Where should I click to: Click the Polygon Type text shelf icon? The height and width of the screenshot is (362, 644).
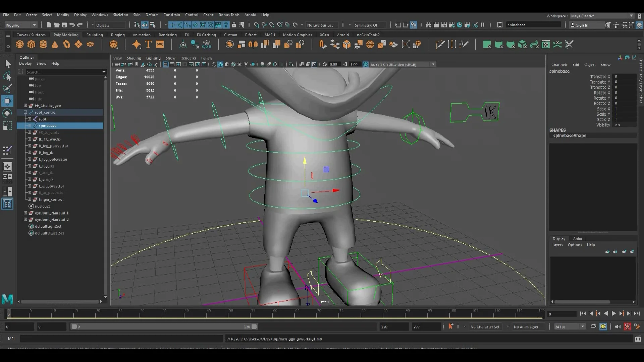(148, 44)
